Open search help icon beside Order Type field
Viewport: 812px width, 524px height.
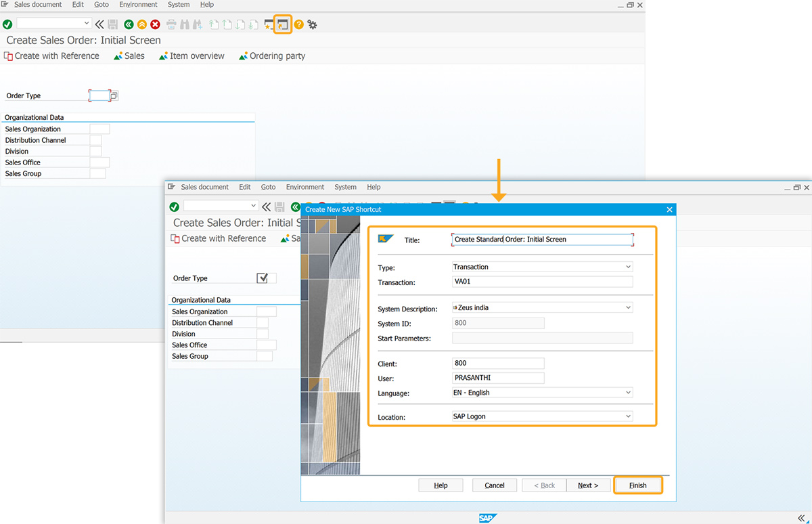[x=114, y=96]
